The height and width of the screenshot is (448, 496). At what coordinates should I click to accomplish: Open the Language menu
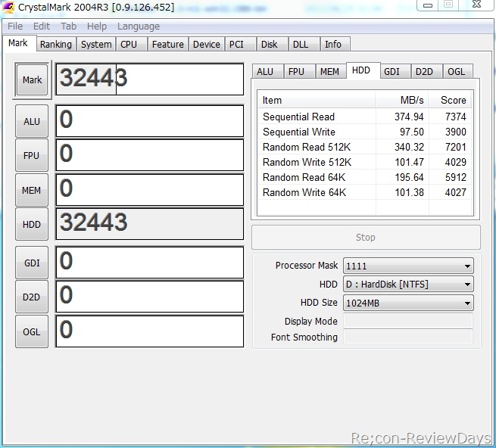tap(138, 26)
